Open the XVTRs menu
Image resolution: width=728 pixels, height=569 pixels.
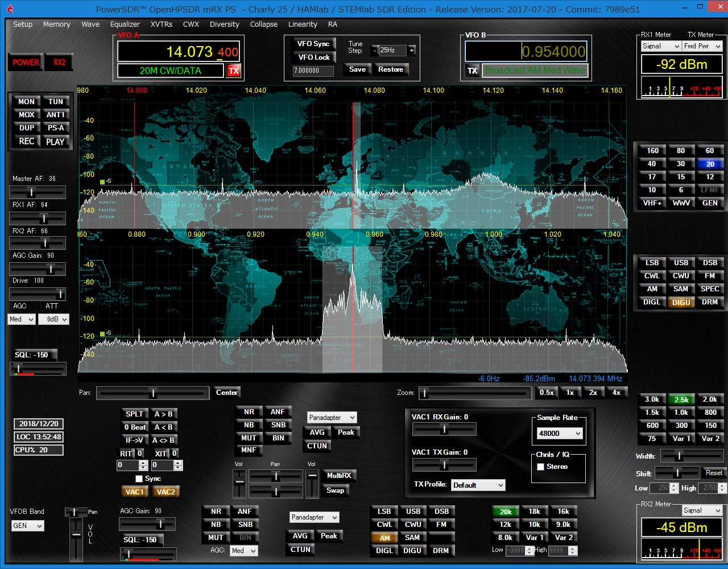pyautogui.click(x=162, y=24)
